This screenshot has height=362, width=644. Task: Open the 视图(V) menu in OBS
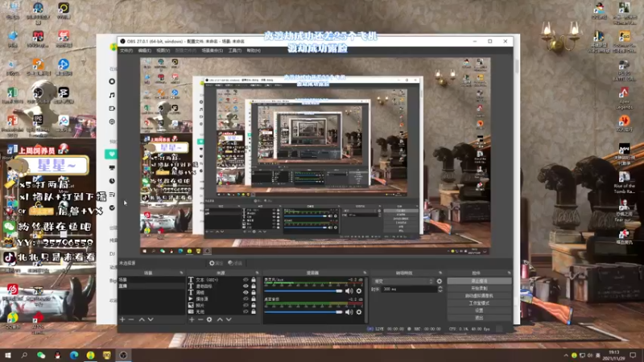(x=163, y=51)
